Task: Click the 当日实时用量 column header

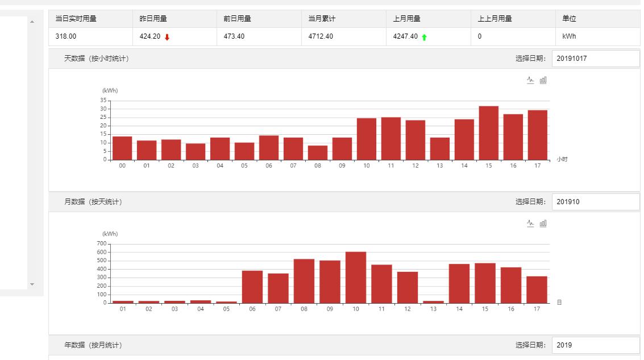Action: click(x=76, y=19)
